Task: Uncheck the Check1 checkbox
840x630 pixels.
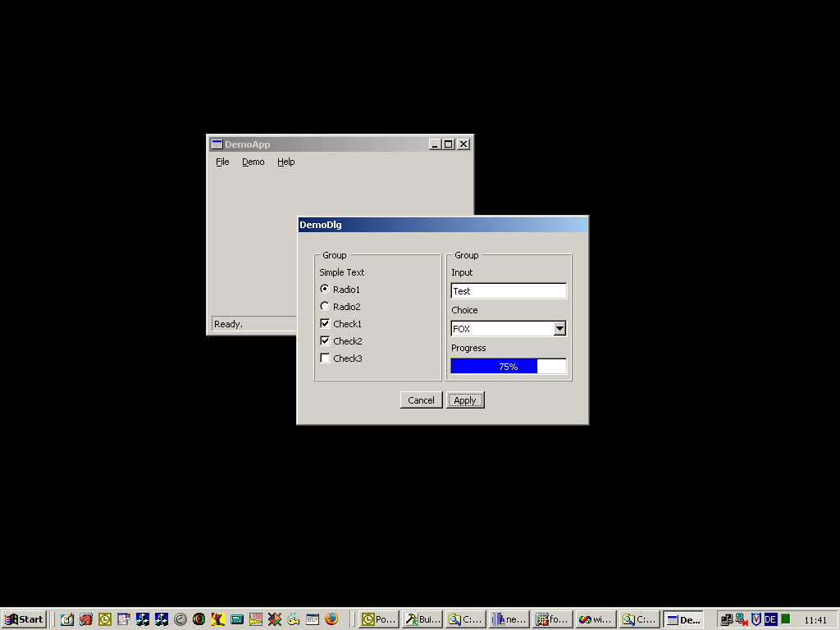Action: pyautogui.click(x=325, y=323)
